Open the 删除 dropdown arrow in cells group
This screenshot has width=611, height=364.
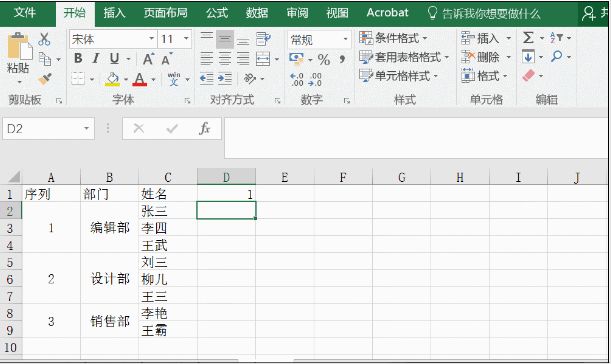pyautogui.click(x=509, y=57)
